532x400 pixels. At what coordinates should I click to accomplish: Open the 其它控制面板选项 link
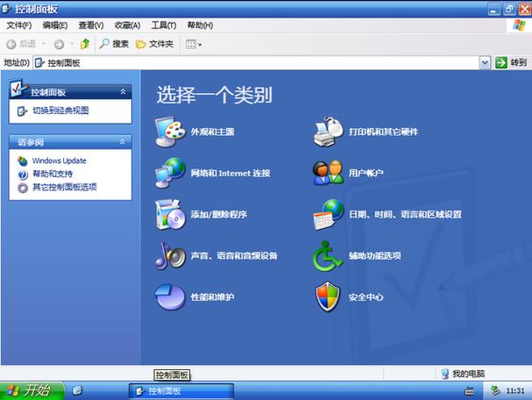(65, 187)
